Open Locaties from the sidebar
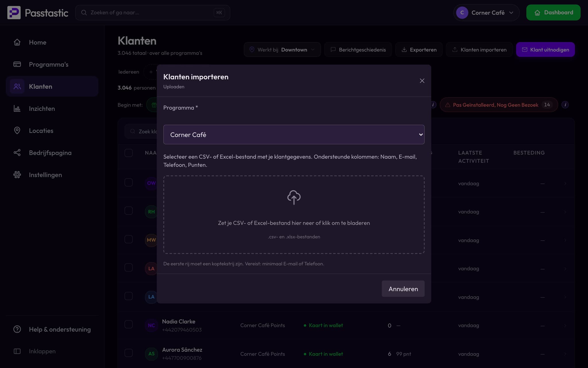 [x=52, y=131]
